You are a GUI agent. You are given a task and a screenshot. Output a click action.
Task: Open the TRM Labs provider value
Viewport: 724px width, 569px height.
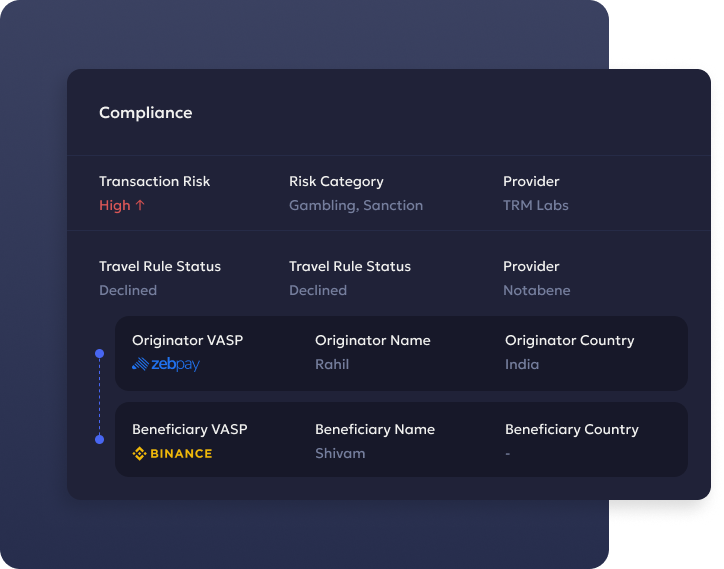coord(536,206)
